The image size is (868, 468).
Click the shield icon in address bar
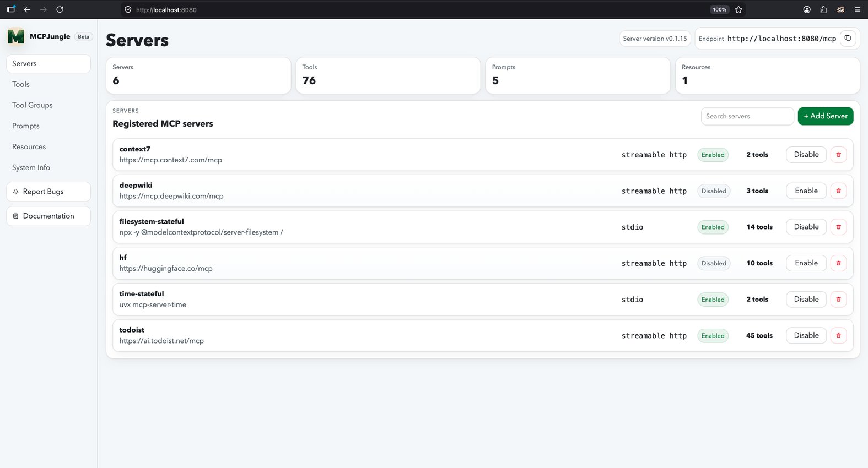click(x=128, y=9)
